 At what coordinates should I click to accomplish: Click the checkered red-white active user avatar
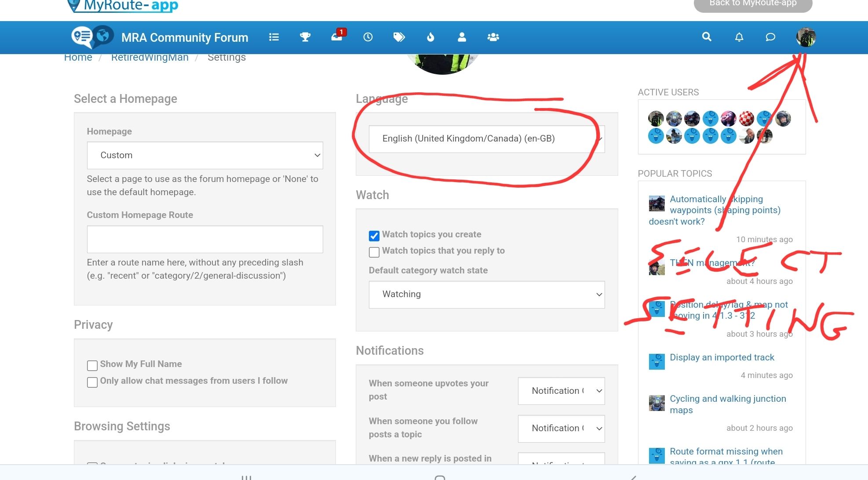[746, 119]
